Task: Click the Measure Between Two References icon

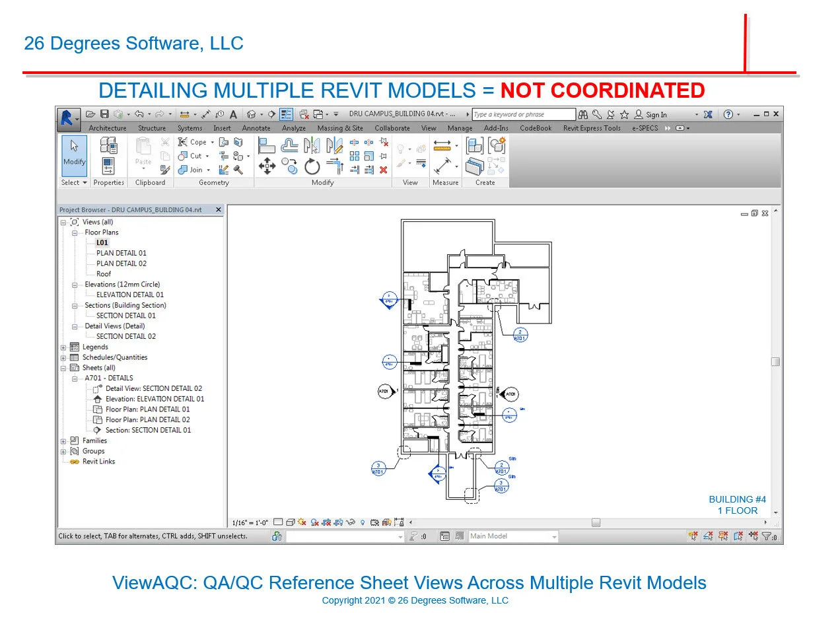Action: [442, 166]
